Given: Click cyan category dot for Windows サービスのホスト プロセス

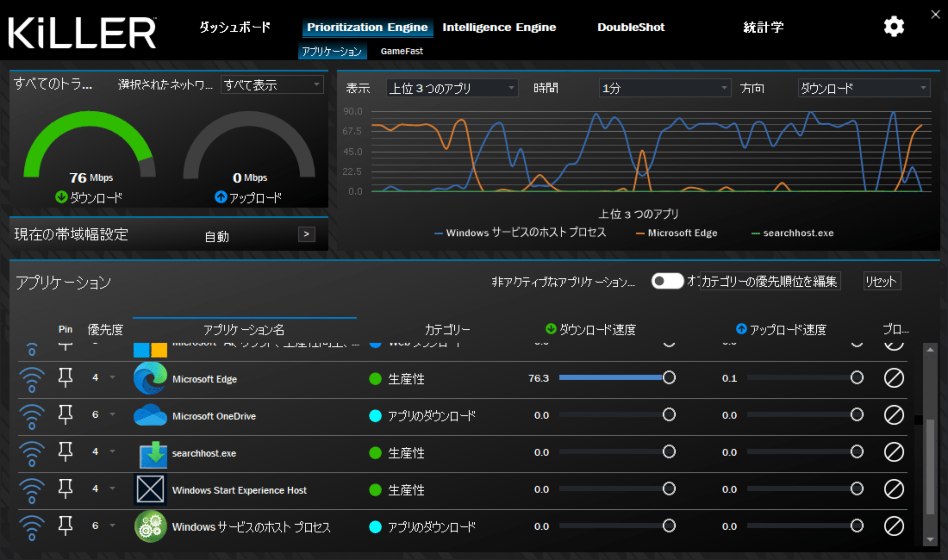Looking at the screenshot, I should [x=375, y=527].
